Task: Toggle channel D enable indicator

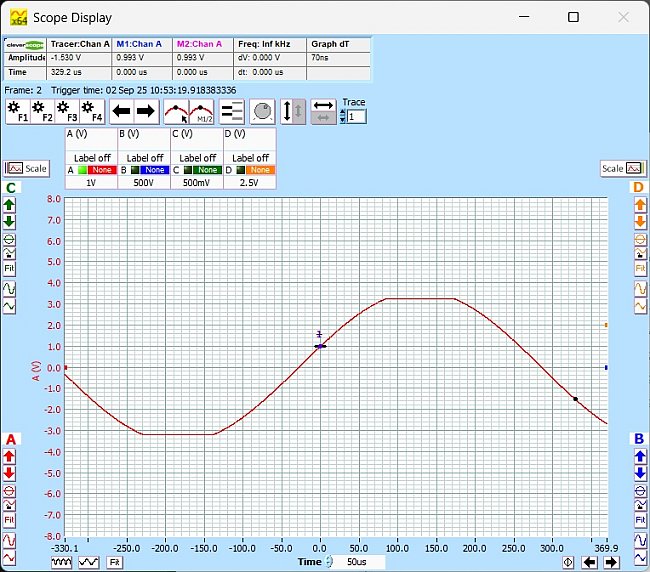Action: pyautogui.click(x=240, y=170)
